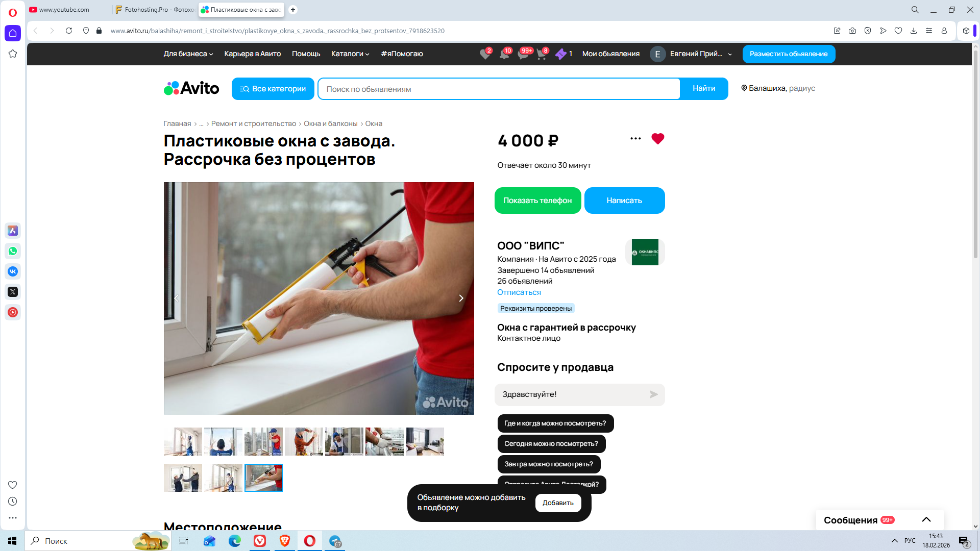
Task: Expand the Каталоги dropdown menu
Action: (x=350, y=54)
